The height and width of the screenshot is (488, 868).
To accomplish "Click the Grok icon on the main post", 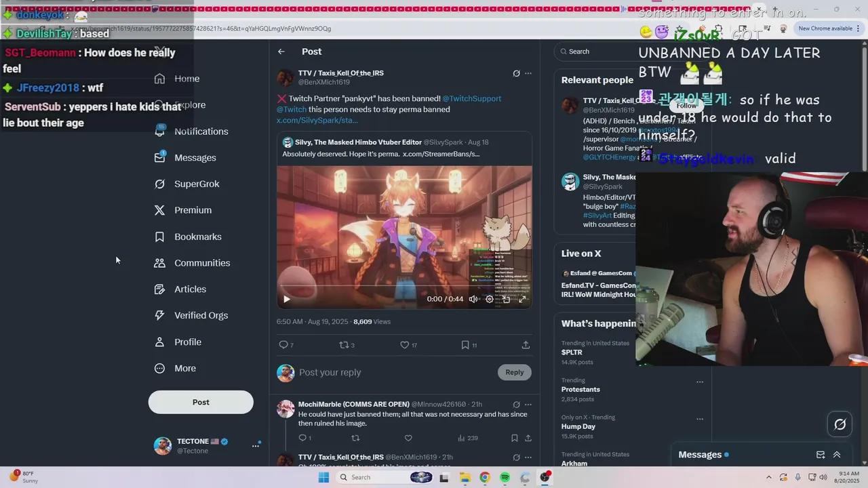I will 516,73.
